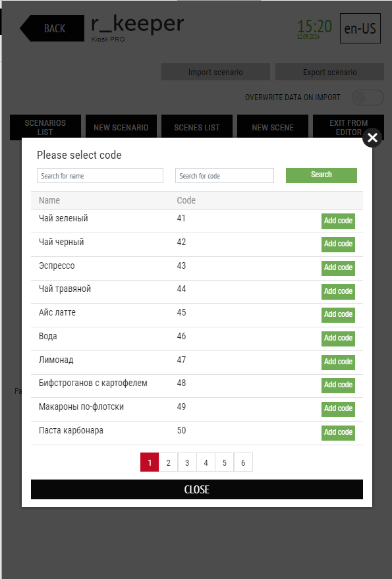Open the Scenes List tab
Image resolution: width=392 pixels, height=579 pixels.
click(x=197, y=127)
